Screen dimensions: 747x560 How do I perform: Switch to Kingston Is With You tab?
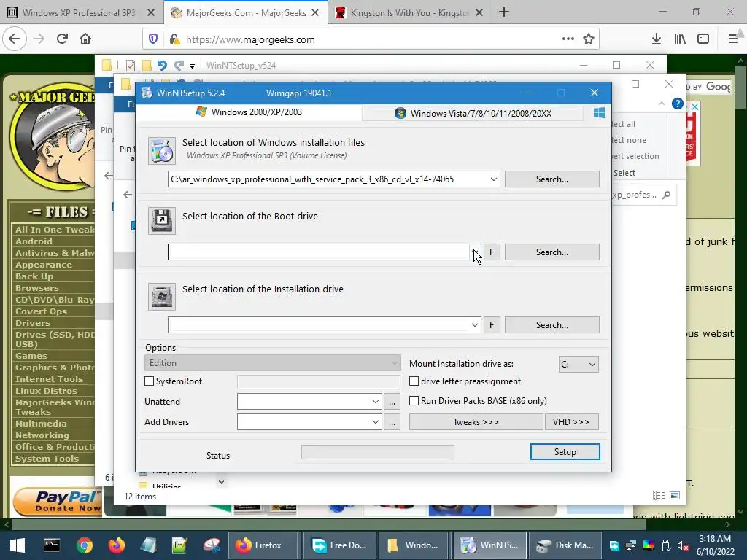(410, 13)
